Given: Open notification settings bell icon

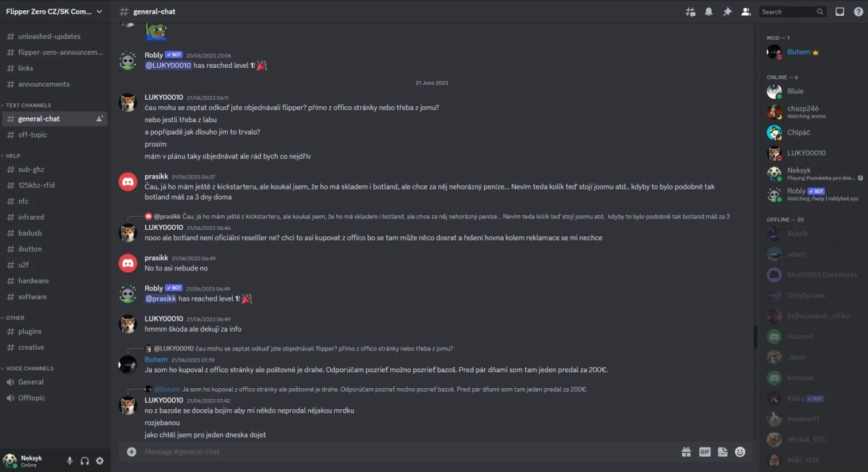Looking at the screenshot, I should coord(709,12).
